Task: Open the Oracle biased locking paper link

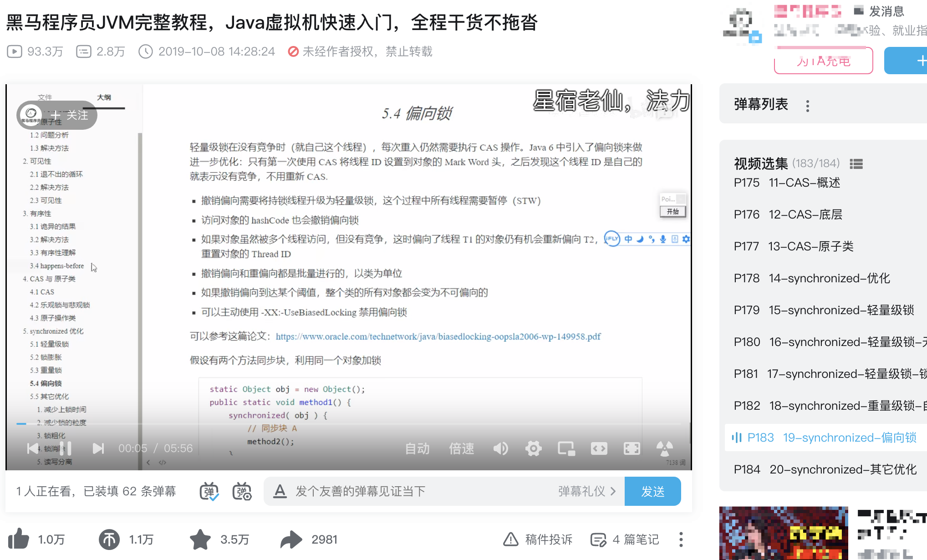Action: click(x=438, y=336)
